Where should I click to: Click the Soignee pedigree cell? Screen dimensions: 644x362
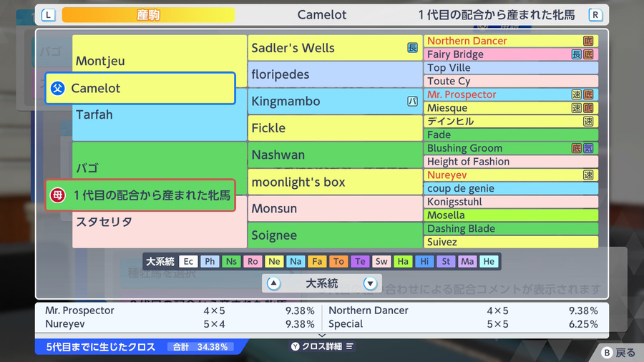pos(335,235)
